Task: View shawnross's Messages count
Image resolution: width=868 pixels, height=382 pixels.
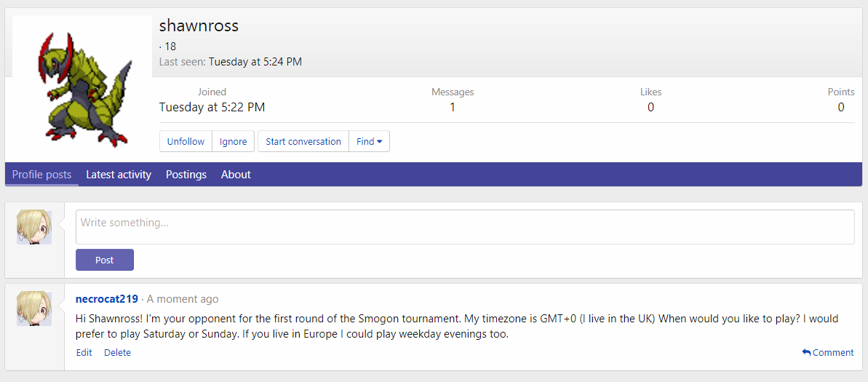Action: click(x=453, y=108)
